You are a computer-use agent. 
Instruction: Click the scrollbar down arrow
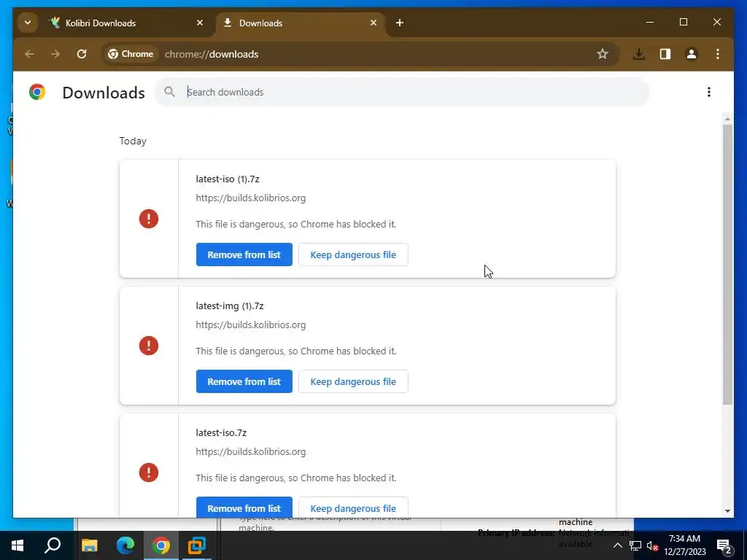727,511
